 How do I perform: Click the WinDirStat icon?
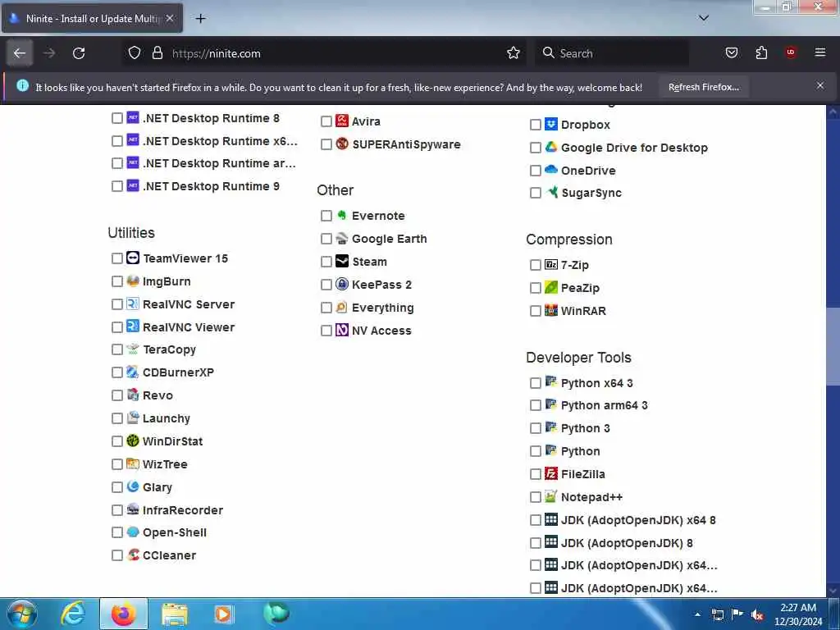point(133,441)
